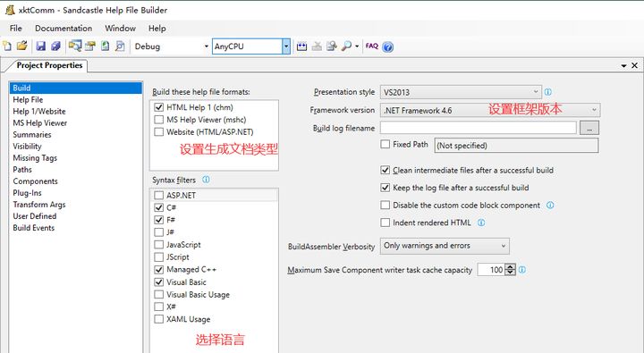Viewport: 644px width, 353px height.
Task: Click the View help file magnifier icon
Action: (347, 46)
